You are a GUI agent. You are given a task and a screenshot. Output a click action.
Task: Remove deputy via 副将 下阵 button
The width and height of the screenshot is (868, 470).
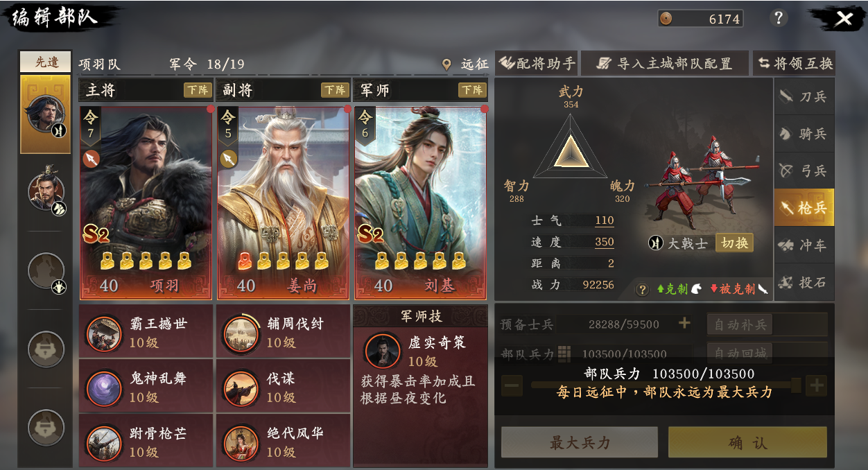pos(335,90)
